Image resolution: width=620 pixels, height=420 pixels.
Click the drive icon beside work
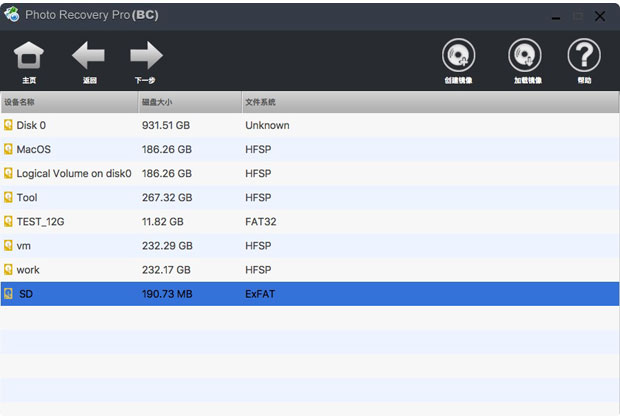tap(8, 270)
